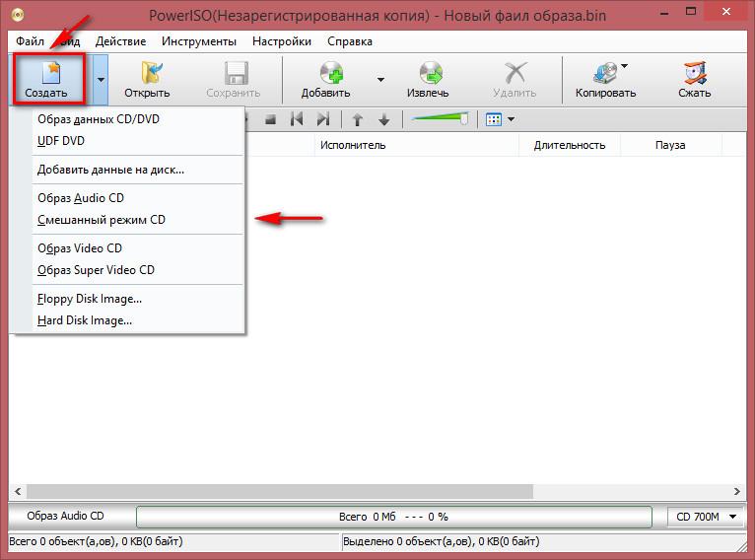Open the Справка menu
This screenshot has height=560, width=755.
coord(350,41)
